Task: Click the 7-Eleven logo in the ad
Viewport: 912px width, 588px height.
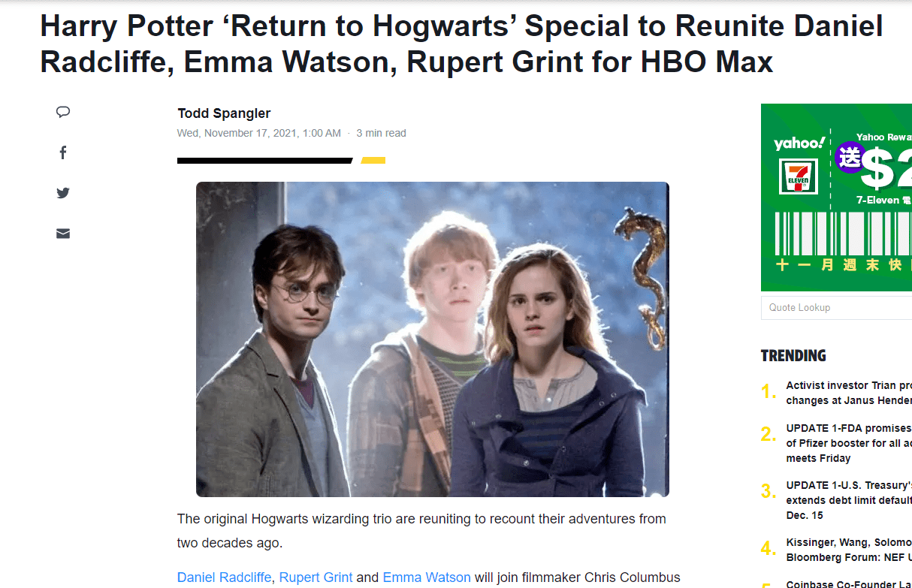Action: click(x=798, y=176)
